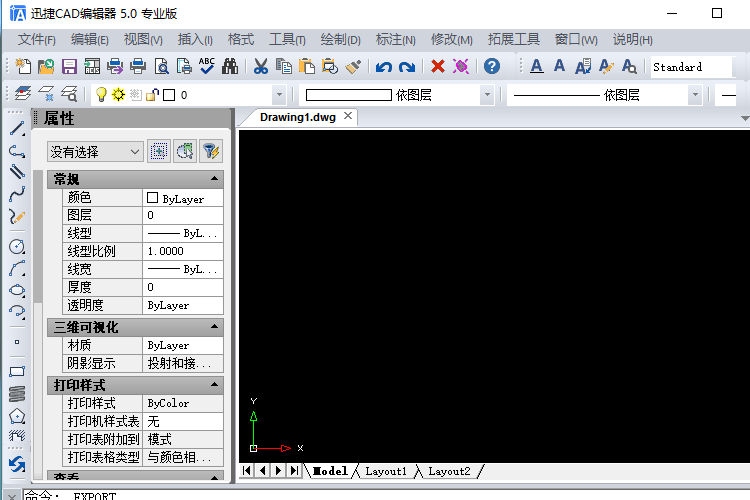
Task: Open Help question mark icon
Action: tap(492, 66)
